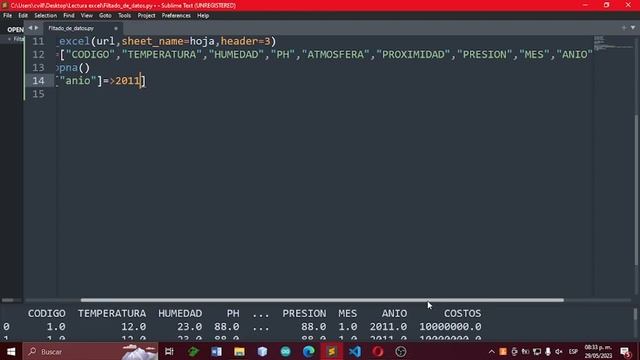Select line number 11 in gutter

(38, 41)
